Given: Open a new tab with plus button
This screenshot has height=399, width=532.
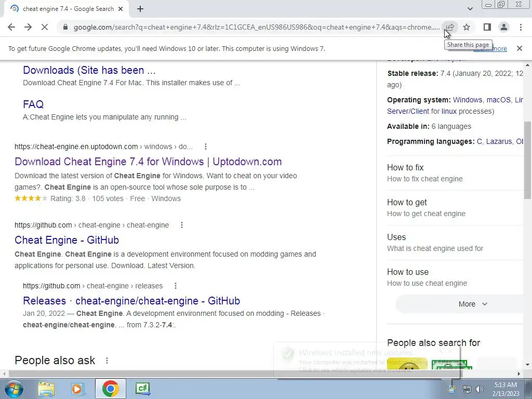Looking at the screenshot, I should click(x=140, y=9).
